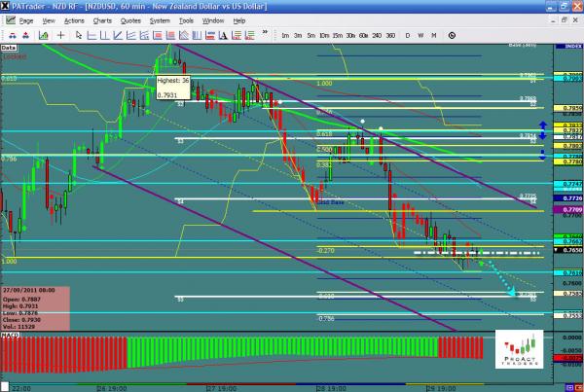
Task: Click the ProAct Traders logo
Action: 517,347
